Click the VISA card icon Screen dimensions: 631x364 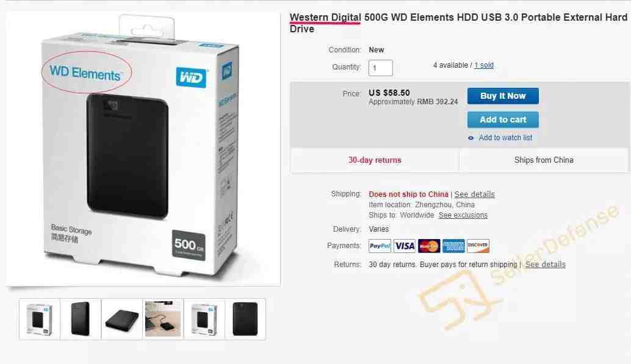coord(404,246)
